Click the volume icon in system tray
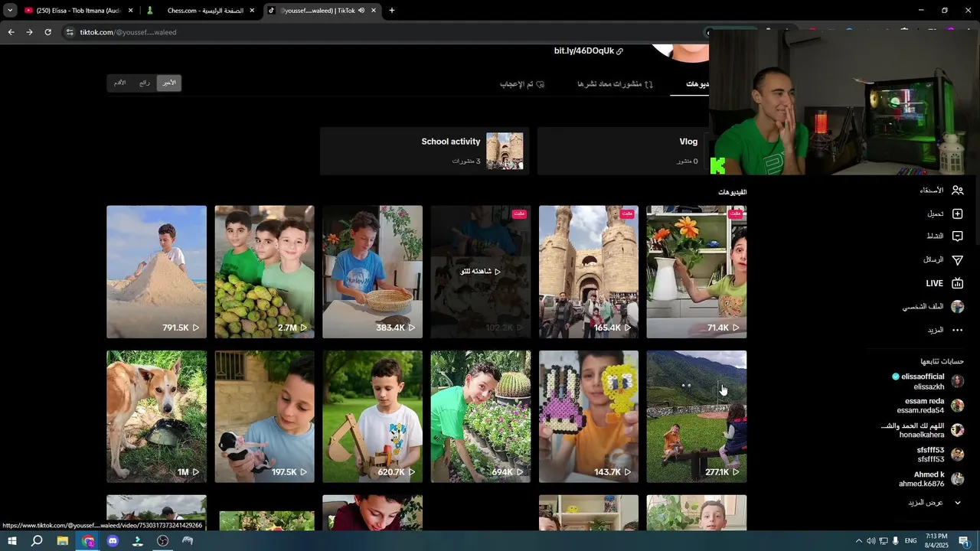 tap(871, 541)
